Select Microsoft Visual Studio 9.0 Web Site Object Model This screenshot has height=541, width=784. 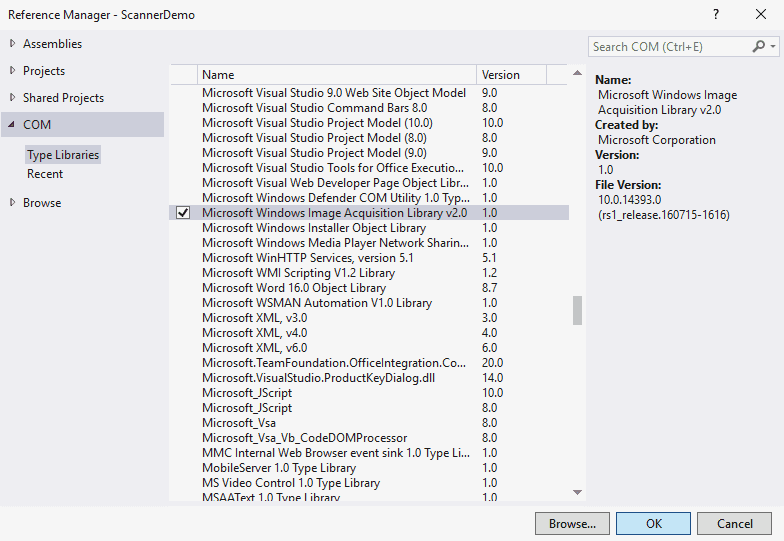pos(369,92)
